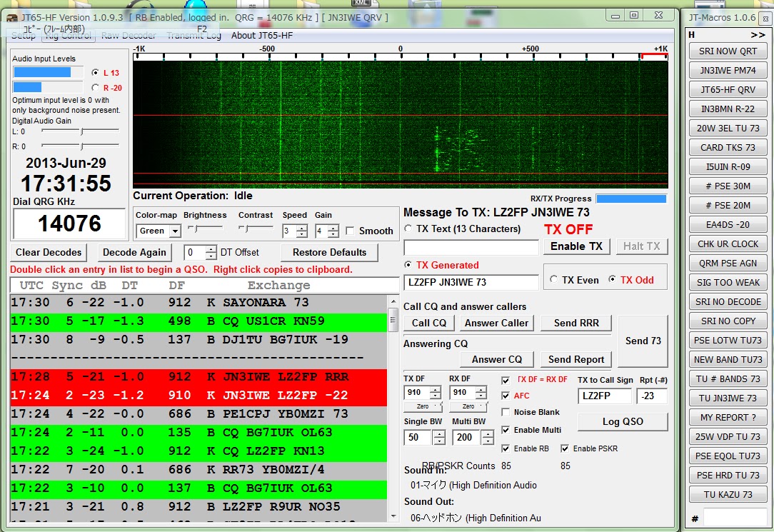Click the # input field in JT-Macros
The image size is (774, 532).
click(x=735, y=518)
